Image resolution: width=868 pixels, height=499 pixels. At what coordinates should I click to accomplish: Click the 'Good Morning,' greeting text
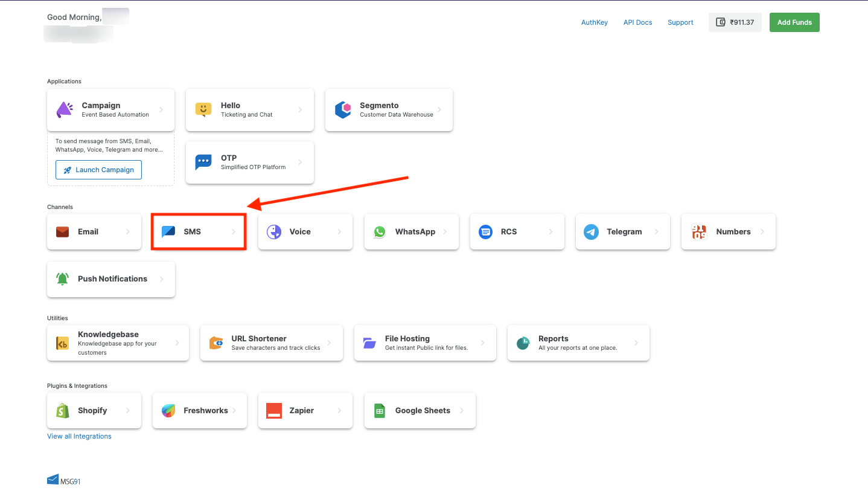point(74,18)
